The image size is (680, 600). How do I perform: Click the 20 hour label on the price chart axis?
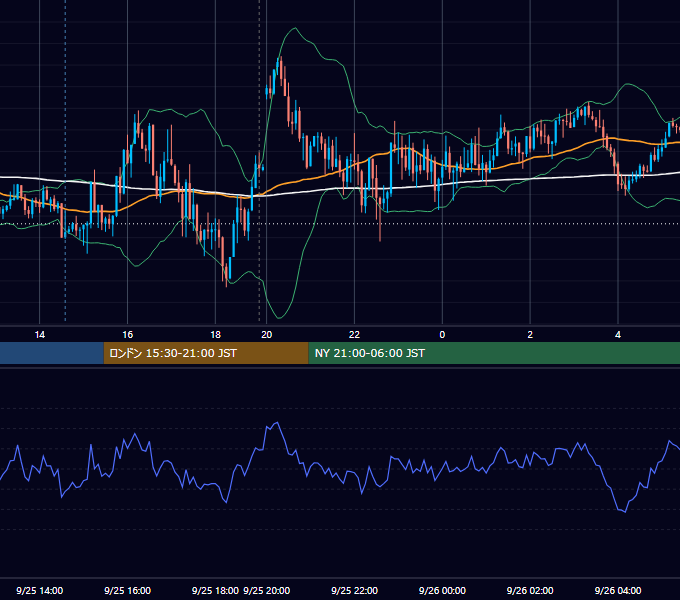266,335
